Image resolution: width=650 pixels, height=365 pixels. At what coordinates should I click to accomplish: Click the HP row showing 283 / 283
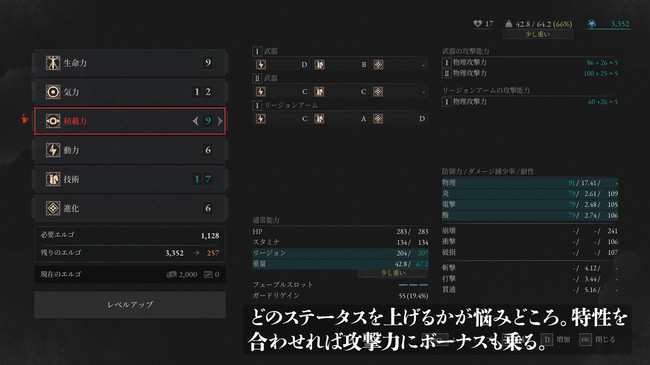[340, 231]
